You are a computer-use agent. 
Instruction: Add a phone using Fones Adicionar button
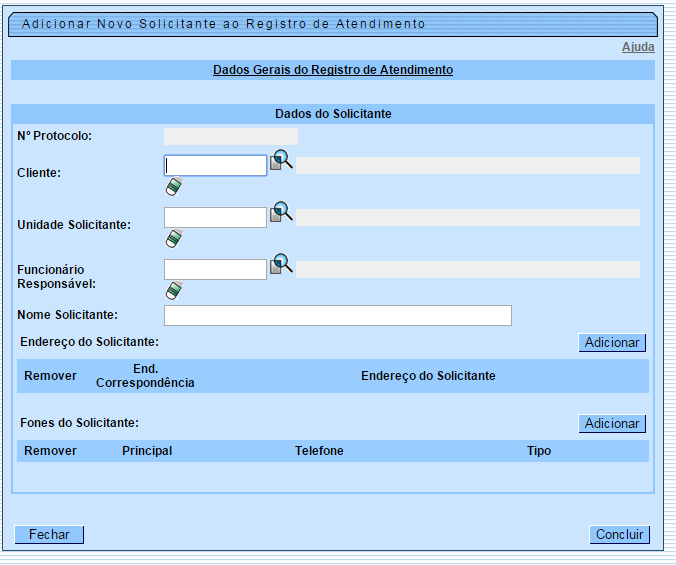pos(612,424)
